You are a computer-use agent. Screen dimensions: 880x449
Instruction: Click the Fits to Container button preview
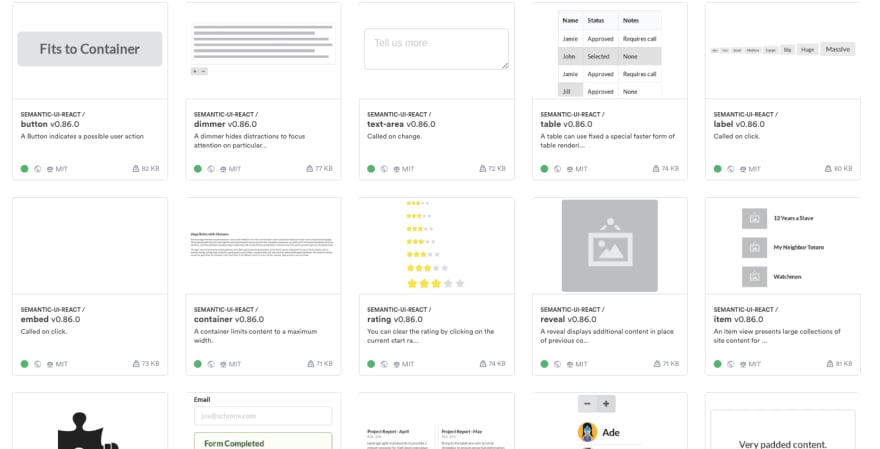point(90,49)
